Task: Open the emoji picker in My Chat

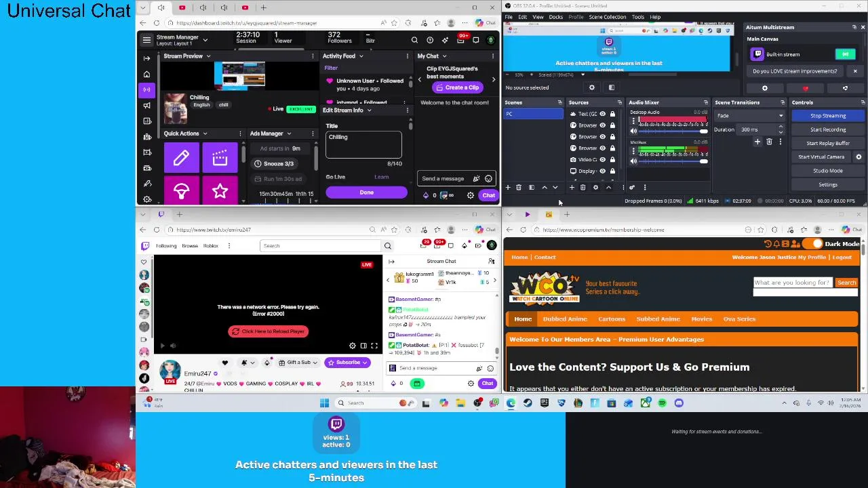Action: point(488,179)
